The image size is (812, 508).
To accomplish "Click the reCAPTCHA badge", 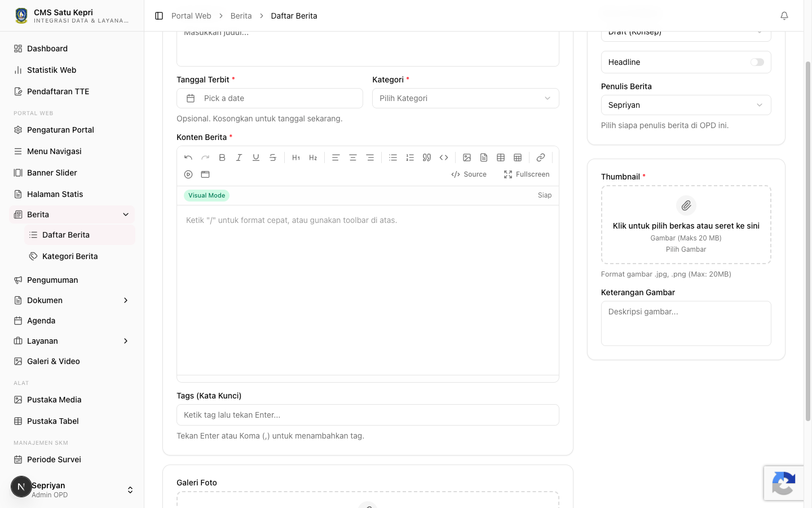I will 784,483.
